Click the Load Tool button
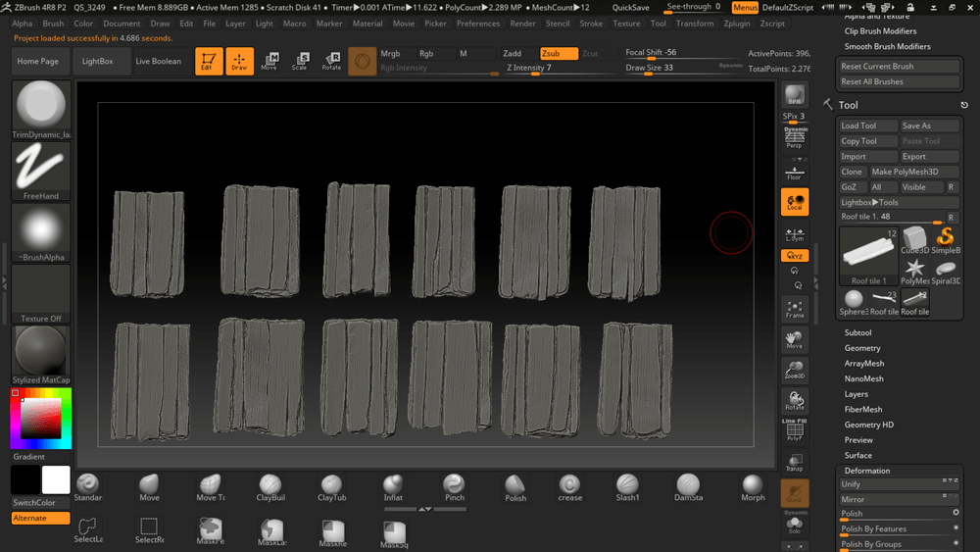 point(867,125)
